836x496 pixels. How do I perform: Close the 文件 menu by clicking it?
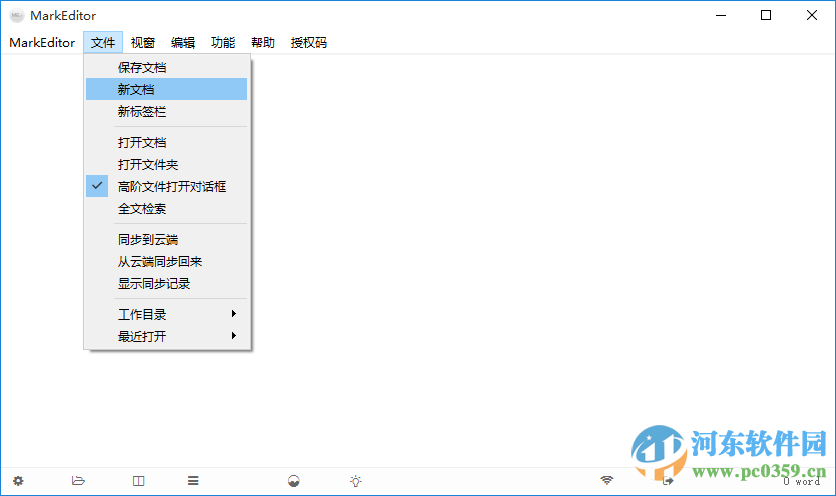pos(103,43)
